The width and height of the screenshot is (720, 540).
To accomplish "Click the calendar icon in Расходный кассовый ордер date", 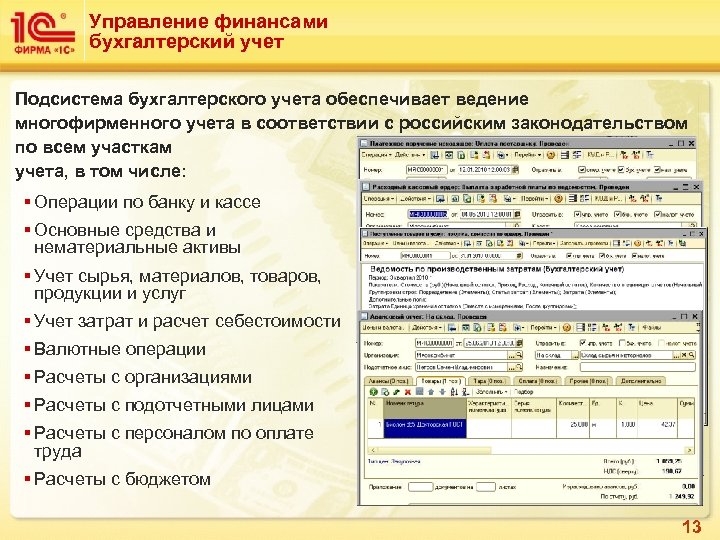I will (x=517, y=214).
